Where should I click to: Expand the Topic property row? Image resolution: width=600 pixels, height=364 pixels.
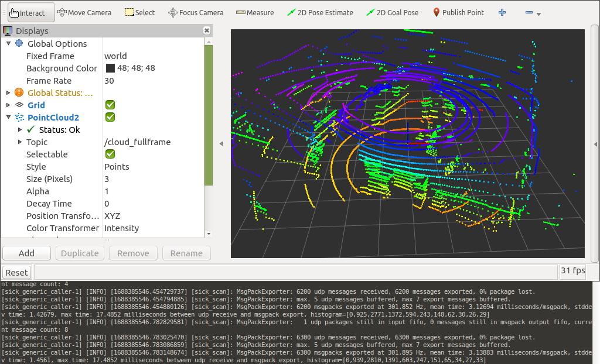19,142
